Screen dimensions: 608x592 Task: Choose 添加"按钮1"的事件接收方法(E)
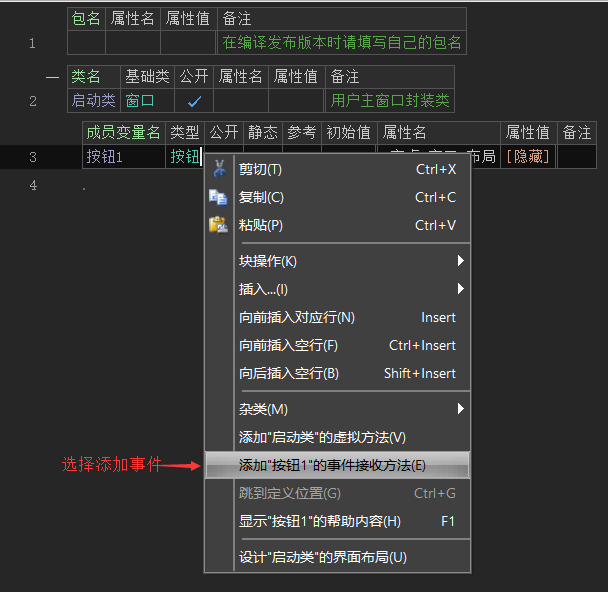pyautogui.click(x=337, y=465)
